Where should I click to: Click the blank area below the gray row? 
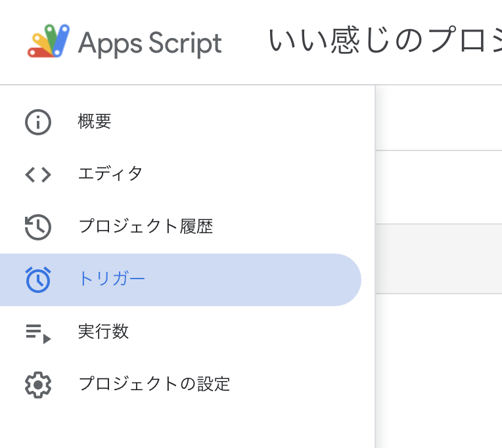438,368
